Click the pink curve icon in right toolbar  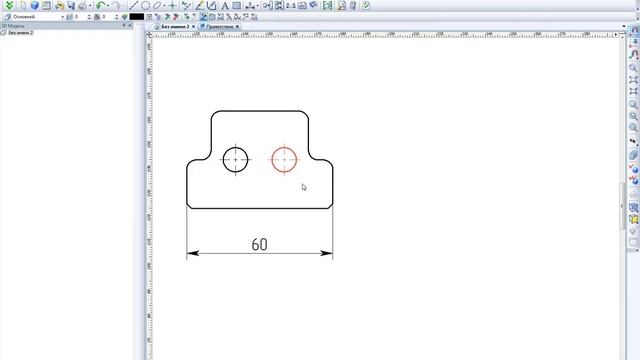click(x=633, y=54)
